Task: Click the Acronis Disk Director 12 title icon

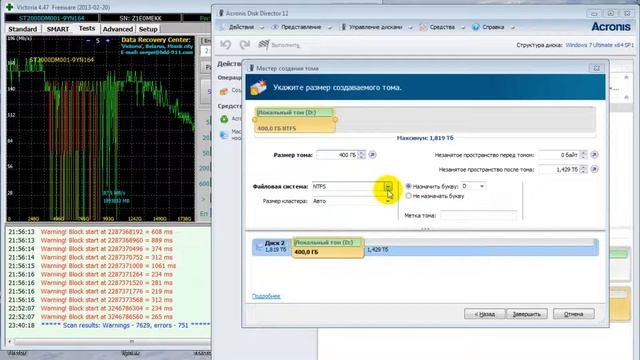Action: click(x=221, y=13)
